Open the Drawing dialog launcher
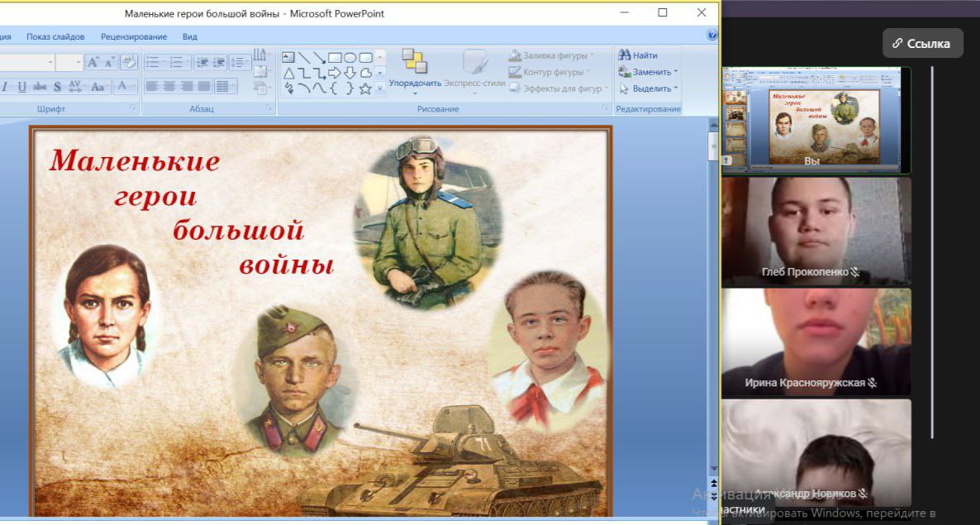Screen dimensions: 980x525 pyautogui.click(x=605, y=109)
